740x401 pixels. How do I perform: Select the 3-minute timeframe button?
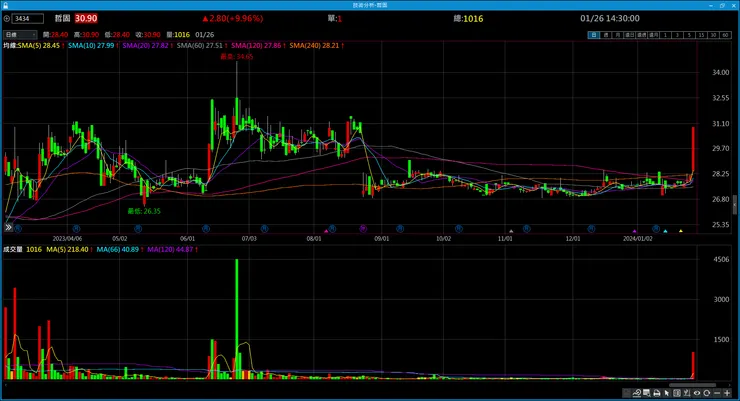[678, 35]
